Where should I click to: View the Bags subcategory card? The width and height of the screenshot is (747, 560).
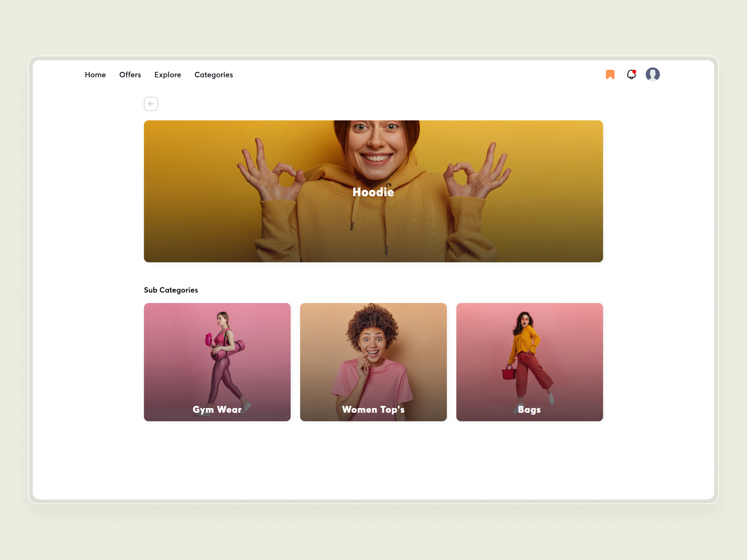529,362
